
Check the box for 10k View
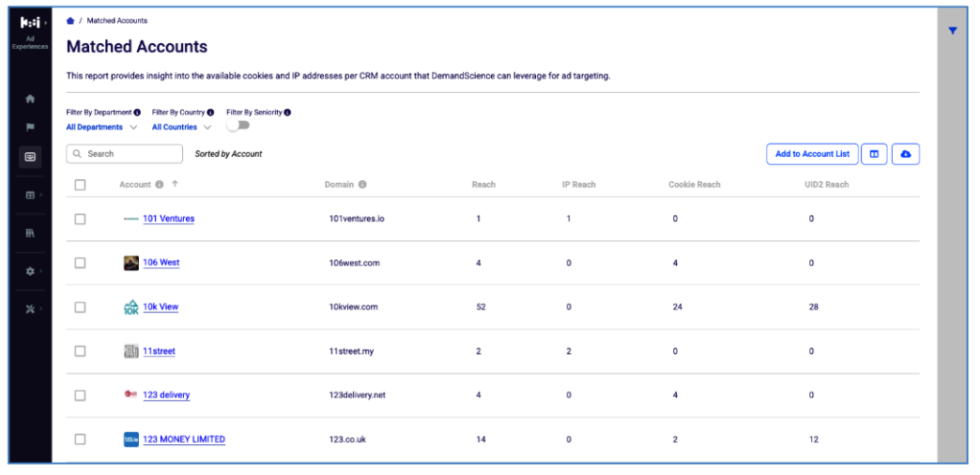coord(80,307)
